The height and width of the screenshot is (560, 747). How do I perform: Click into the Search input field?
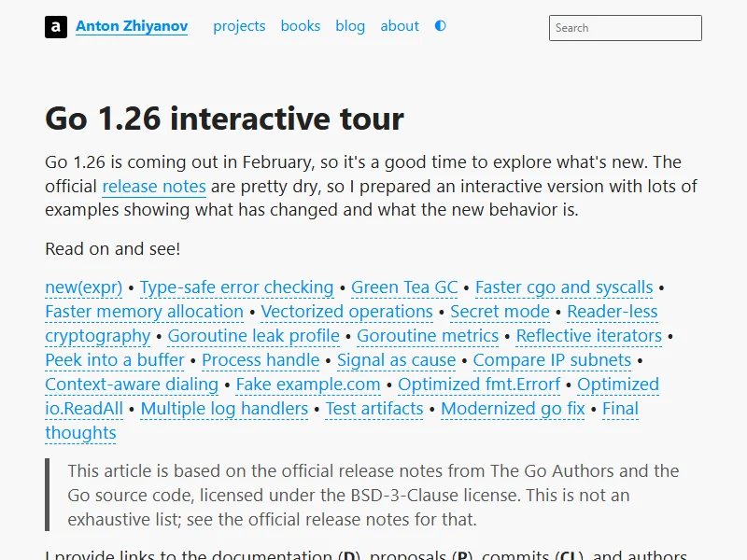pyautogui.click(x=625, y=28)
